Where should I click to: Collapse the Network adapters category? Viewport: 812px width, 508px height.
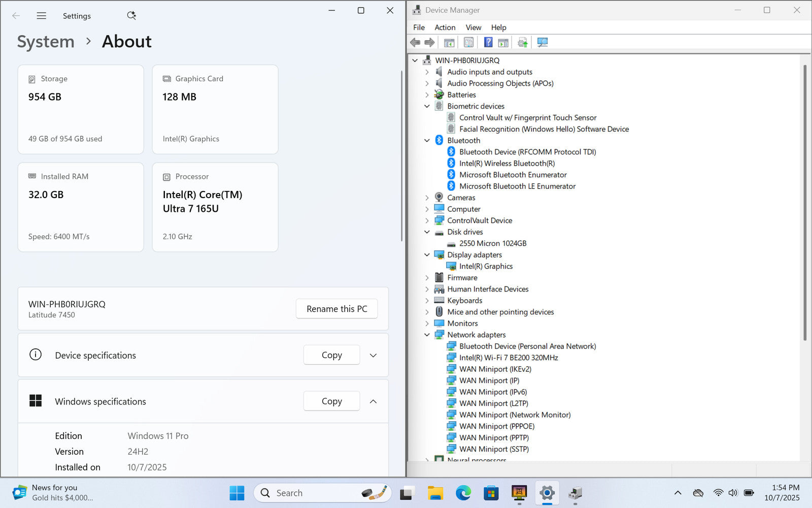point(427,335)
